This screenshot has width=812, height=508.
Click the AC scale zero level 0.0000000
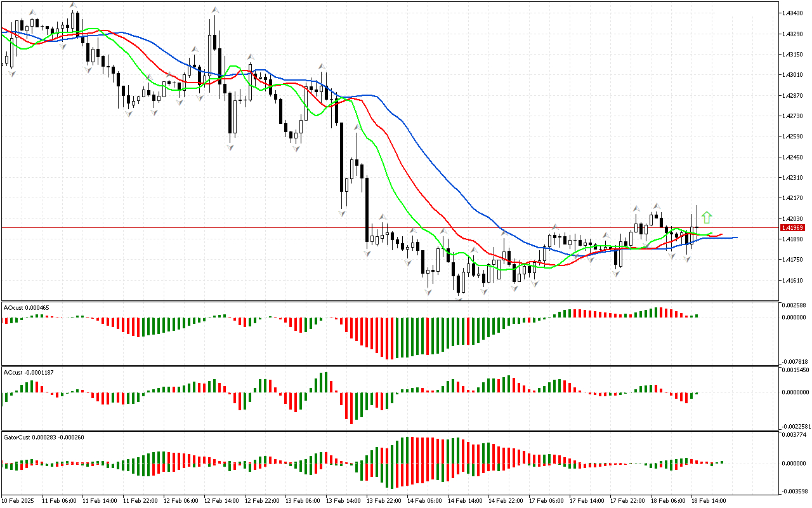point(795,392)
